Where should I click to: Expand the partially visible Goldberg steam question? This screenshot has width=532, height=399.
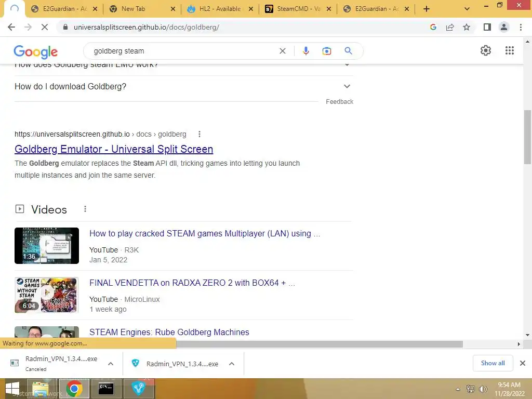(x=183, y=66)
